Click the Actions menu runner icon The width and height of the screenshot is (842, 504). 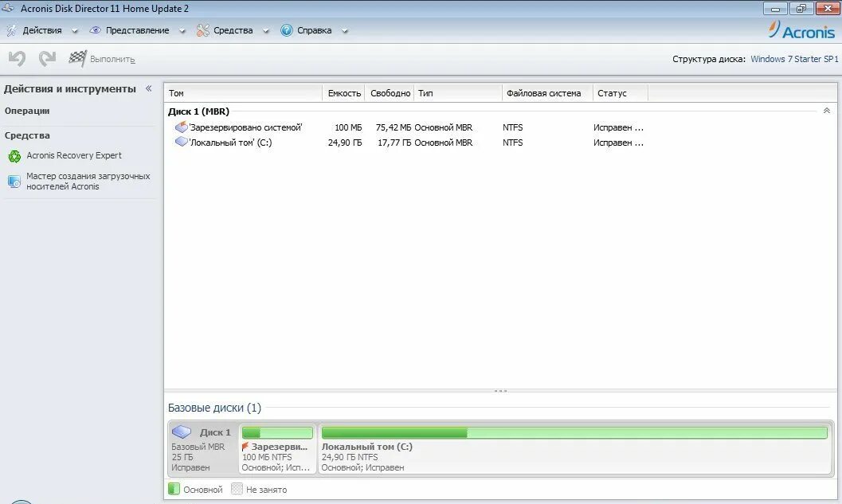point(11,30)
